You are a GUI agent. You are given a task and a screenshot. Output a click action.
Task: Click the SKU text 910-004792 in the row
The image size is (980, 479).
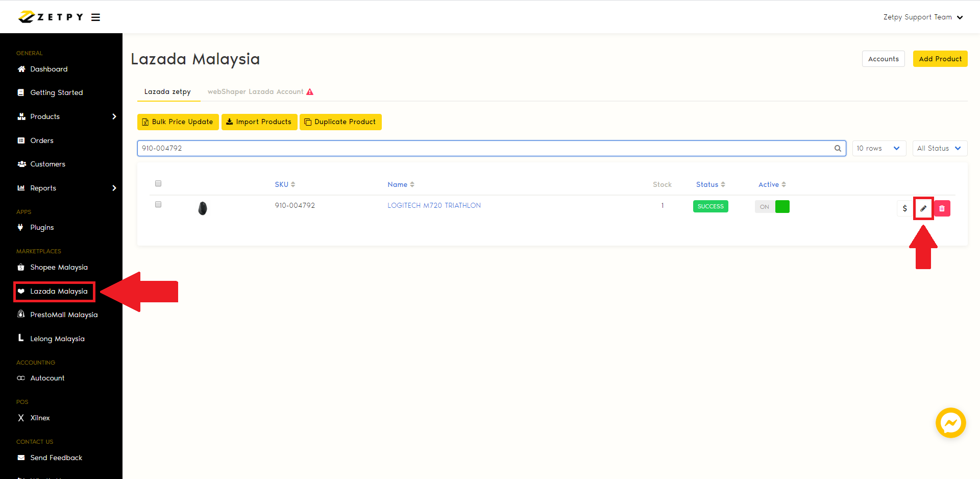click(x=295, y=205)
